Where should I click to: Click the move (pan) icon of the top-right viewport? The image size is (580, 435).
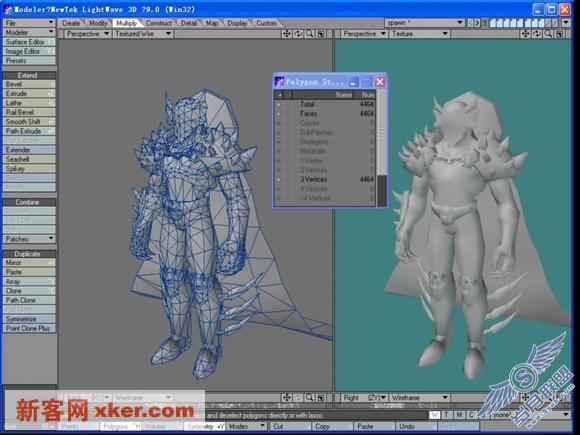(x=525, y=34)
